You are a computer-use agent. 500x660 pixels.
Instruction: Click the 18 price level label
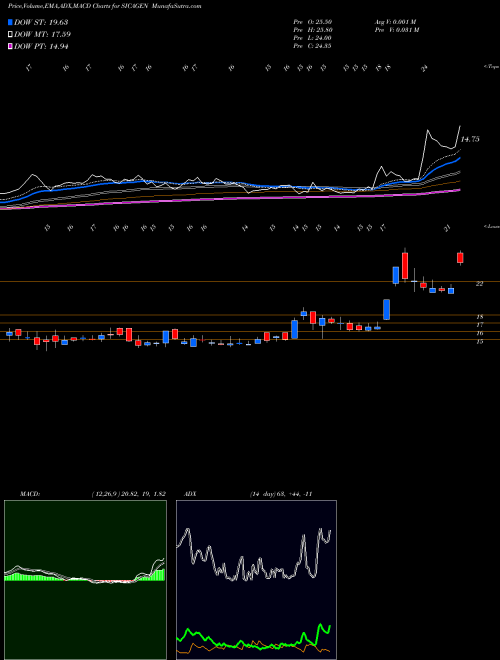click(479, 317)
